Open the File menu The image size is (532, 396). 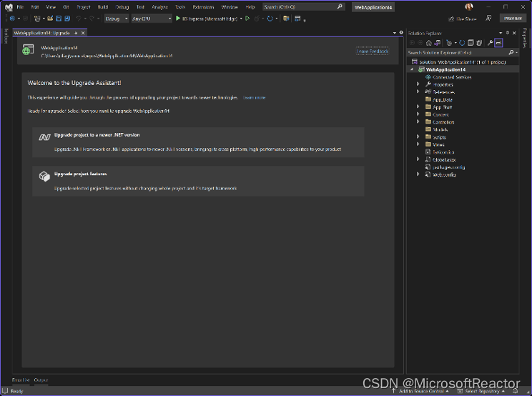[20, 6]
